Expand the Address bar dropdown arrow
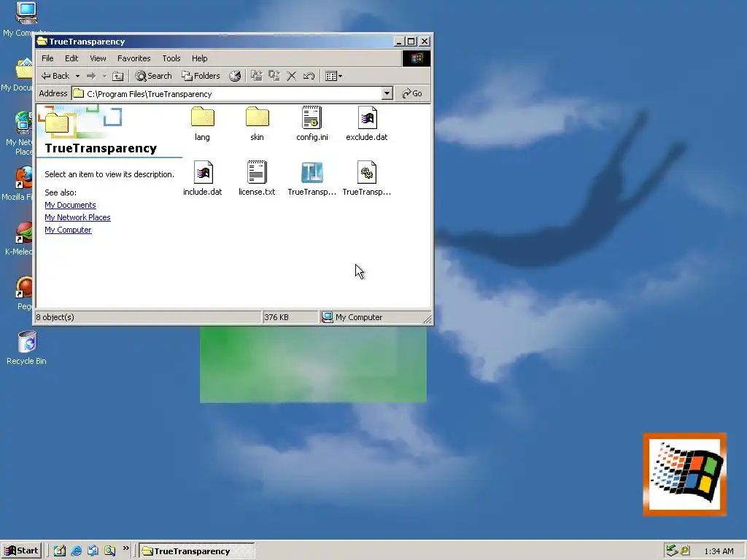This screenshot has width=747, height=560. 387,93
